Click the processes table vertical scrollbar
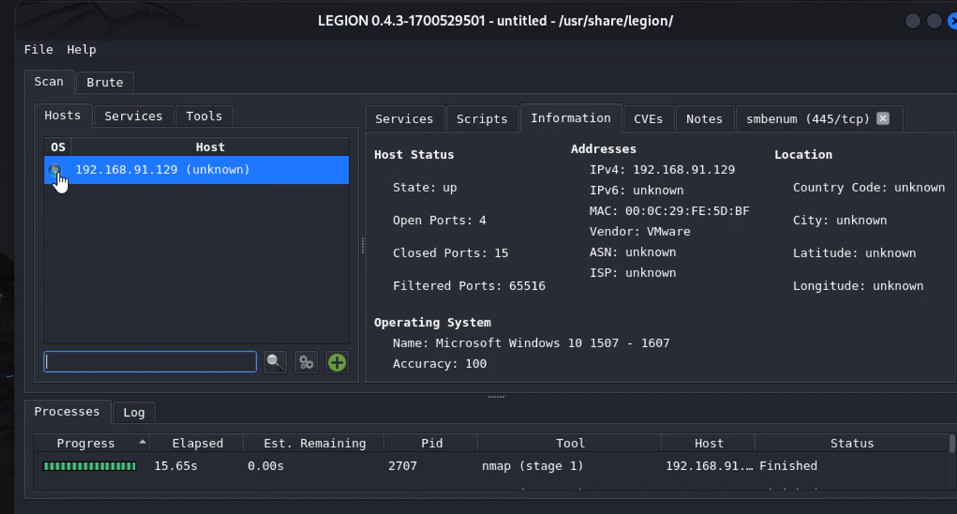Viewport: 957px width, 514px height. [952, 444]
